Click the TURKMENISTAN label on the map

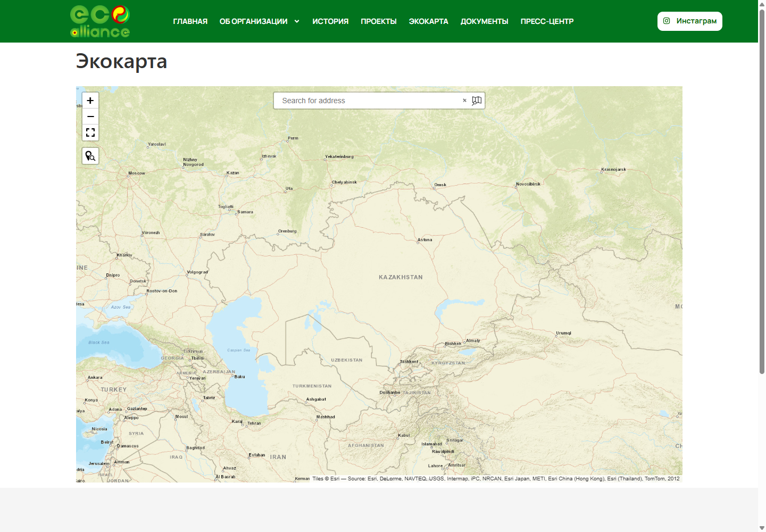tap(312, 386)
